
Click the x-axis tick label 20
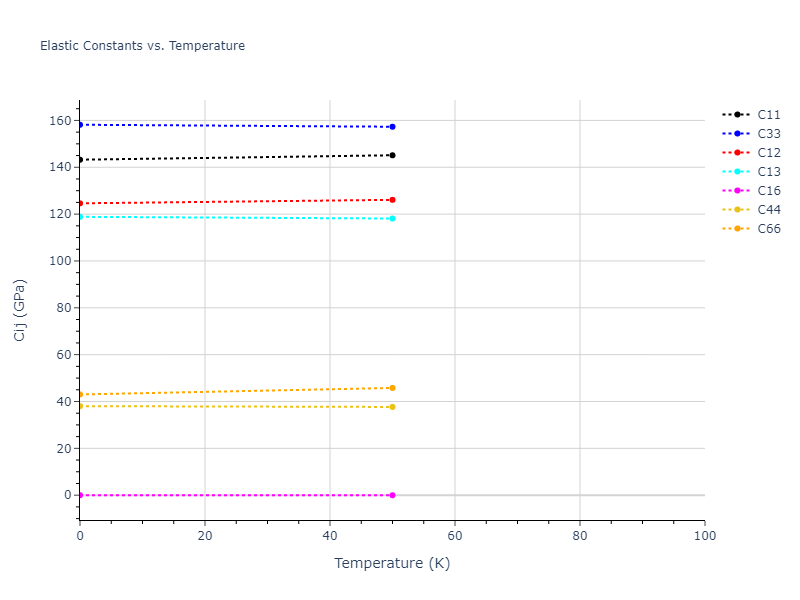coord(204,536)
